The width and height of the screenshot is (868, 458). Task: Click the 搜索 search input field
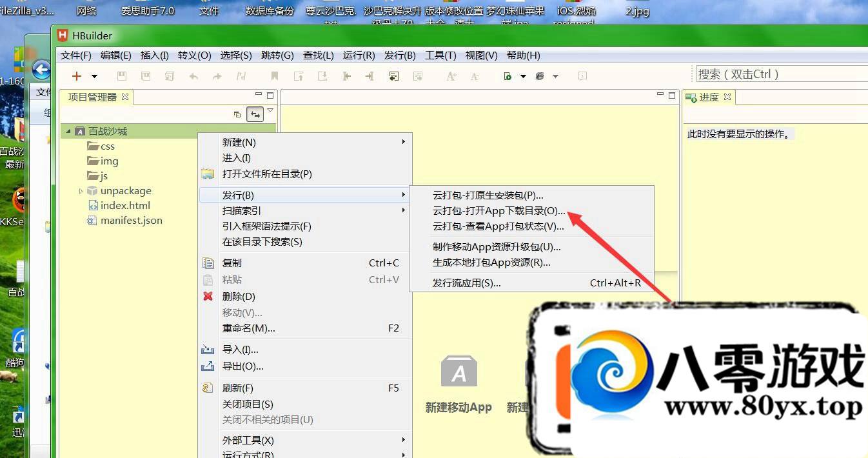[780, 74]
